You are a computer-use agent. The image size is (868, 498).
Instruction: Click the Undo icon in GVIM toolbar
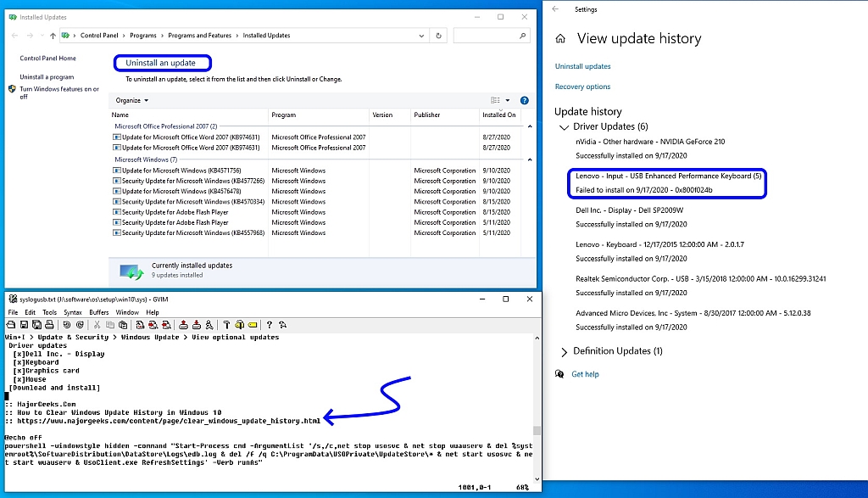[66, 325]
